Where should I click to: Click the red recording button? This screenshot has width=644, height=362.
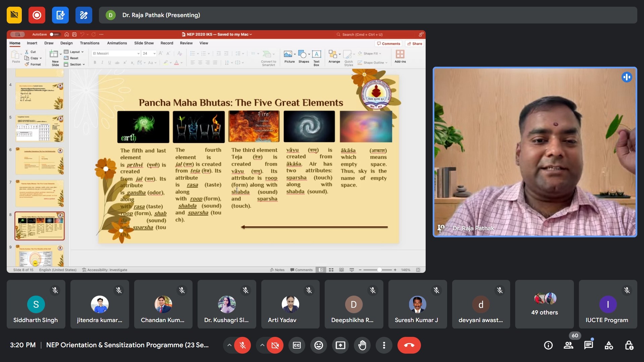pyautogui.click(x=37, y=15)
